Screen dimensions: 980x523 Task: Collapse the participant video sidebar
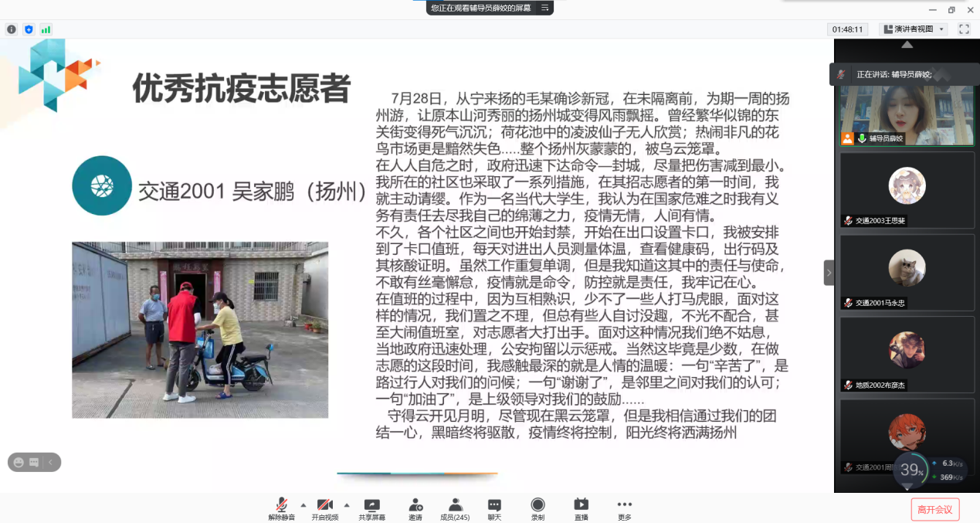[x=829, y=273]
